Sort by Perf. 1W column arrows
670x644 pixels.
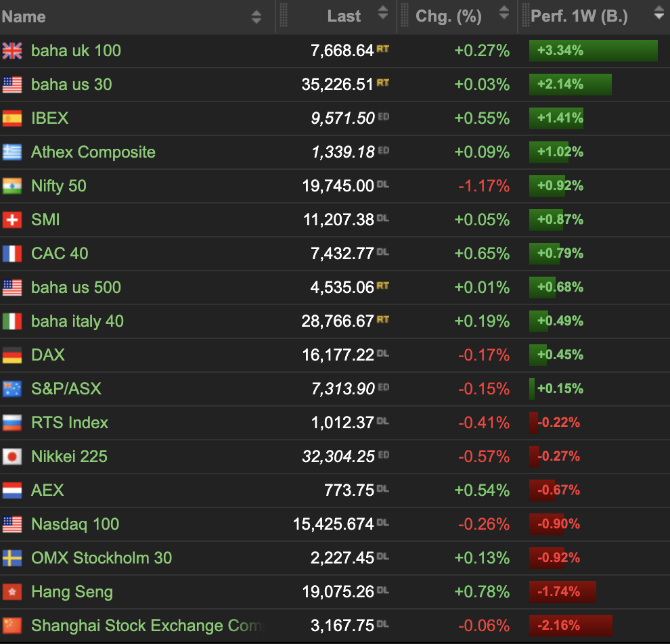coord(658,14)
